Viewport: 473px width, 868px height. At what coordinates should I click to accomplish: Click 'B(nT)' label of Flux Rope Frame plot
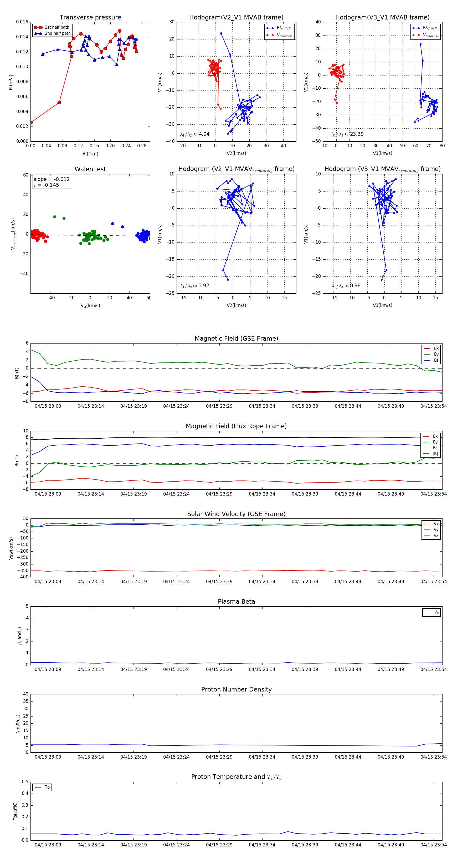(x=17, y=461)
